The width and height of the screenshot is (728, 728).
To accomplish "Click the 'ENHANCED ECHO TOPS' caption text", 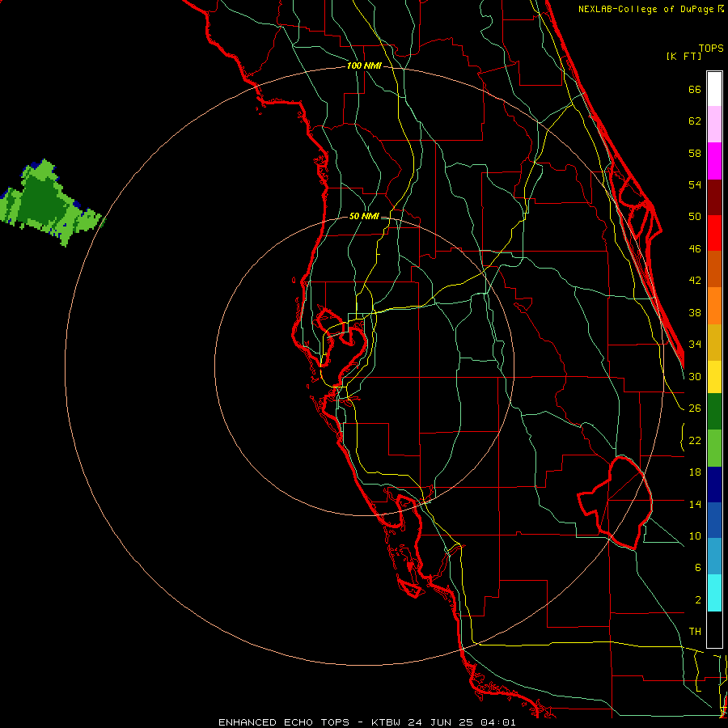I will [284, 722].
